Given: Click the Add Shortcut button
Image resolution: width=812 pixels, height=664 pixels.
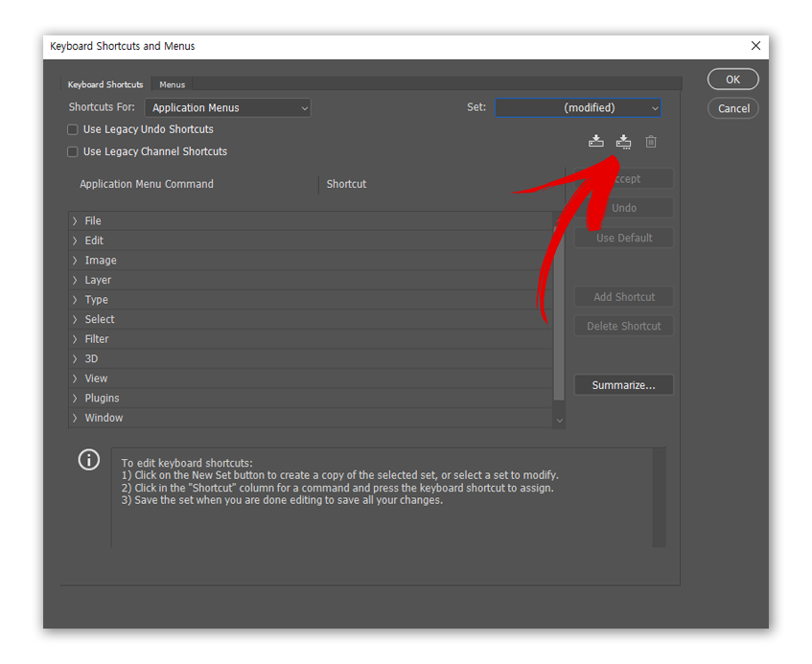Looking at the screenshot, I should coord(623,297).
